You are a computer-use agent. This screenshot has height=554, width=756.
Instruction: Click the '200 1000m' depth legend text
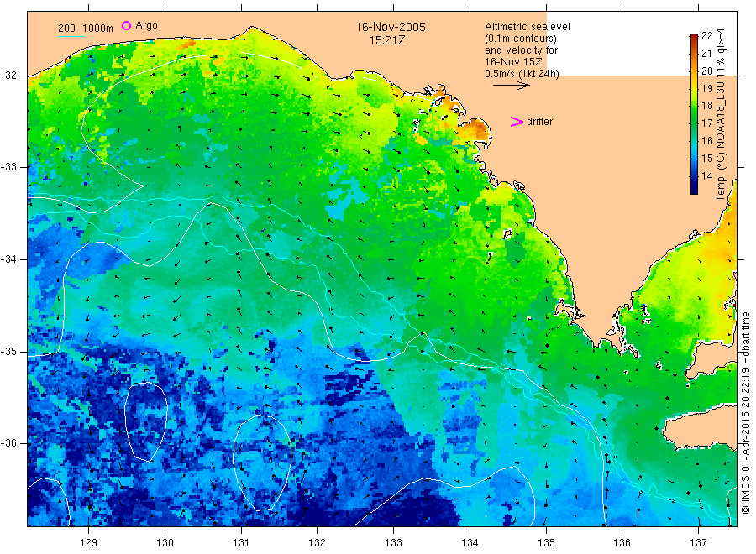(x=86, y=29)
